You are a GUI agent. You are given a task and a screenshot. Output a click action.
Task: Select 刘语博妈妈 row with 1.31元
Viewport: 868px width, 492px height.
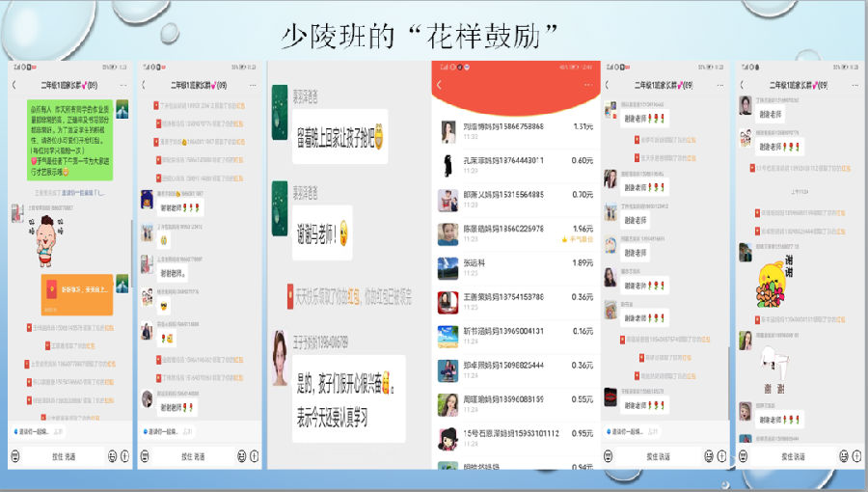pyautogui.click(x=516, y=130)
